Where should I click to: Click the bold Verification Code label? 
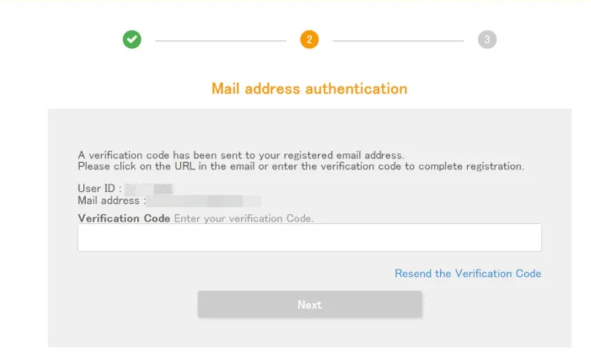124,218
